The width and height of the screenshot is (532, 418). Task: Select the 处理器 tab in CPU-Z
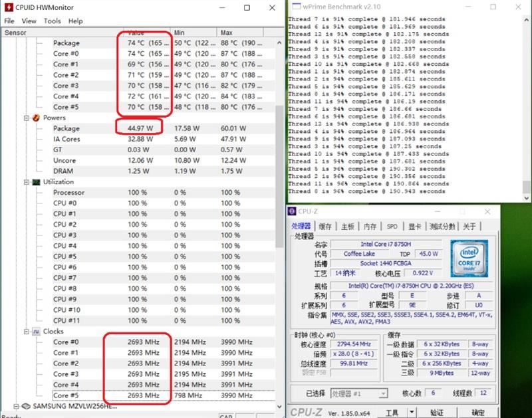[301, 226]
